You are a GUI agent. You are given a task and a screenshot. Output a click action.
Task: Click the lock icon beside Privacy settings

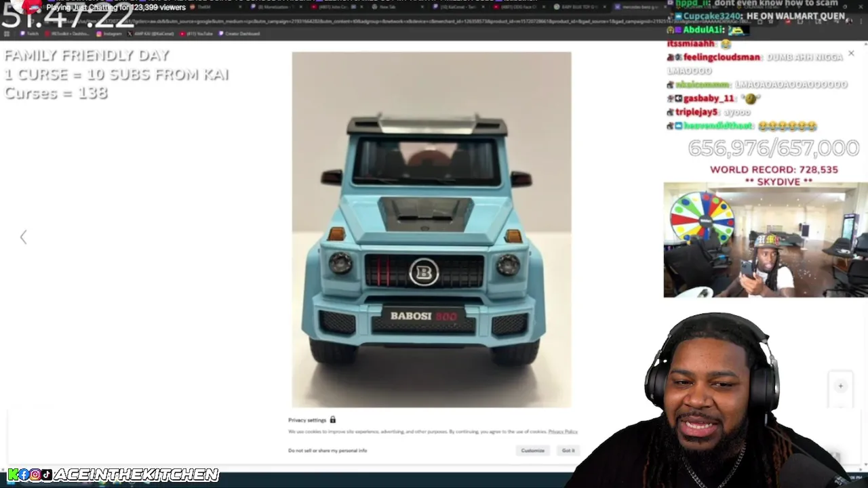point(332,420)
